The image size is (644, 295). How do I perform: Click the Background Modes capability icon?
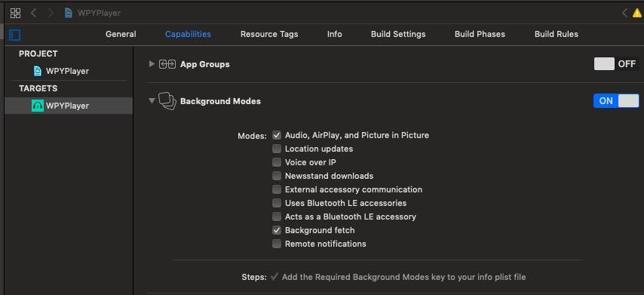[167, 101]
